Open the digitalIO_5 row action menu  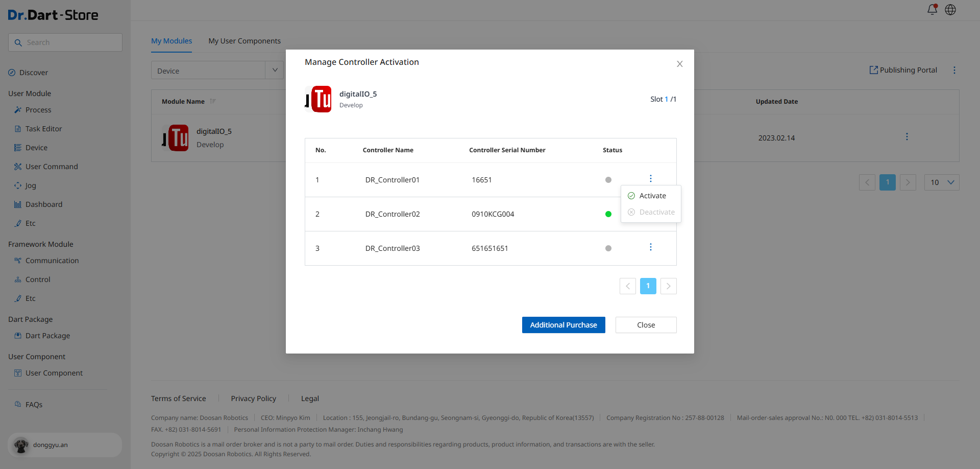pyautogui.click(x=906, y=137)
